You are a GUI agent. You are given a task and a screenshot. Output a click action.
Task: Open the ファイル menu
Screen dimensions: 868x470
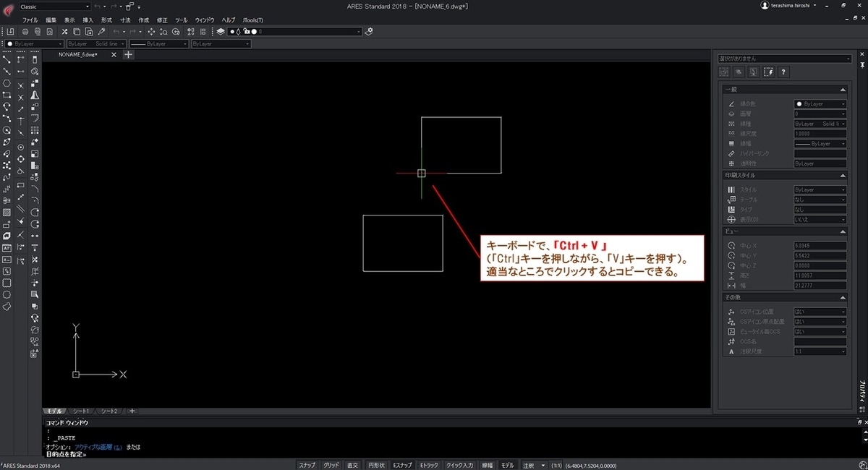pyautogui.click(x=30, y=20)
